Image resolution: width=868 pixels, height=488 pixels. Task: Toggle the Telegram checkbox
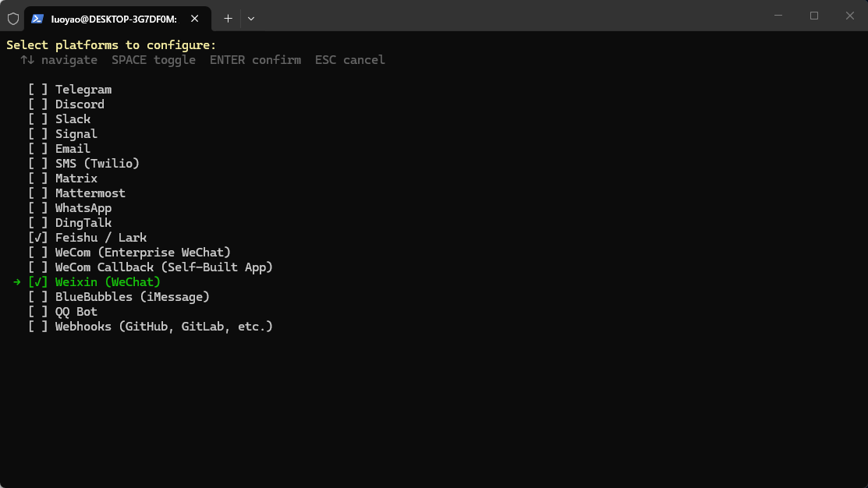[x=38, y=90]
